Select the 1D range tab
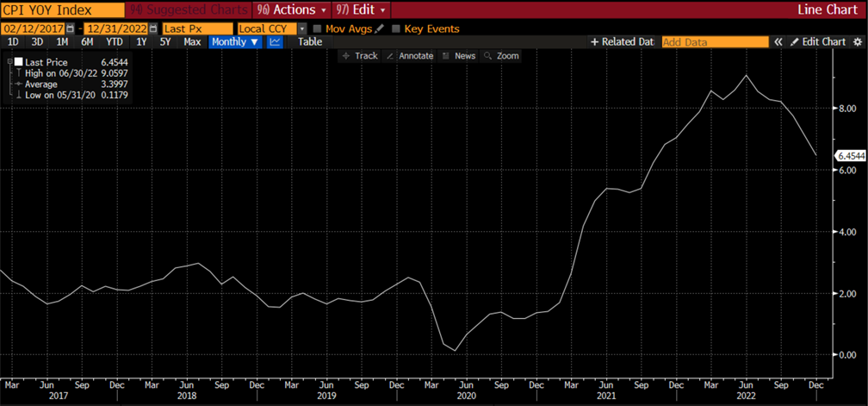868x406 pixels. tap(13, 41)
